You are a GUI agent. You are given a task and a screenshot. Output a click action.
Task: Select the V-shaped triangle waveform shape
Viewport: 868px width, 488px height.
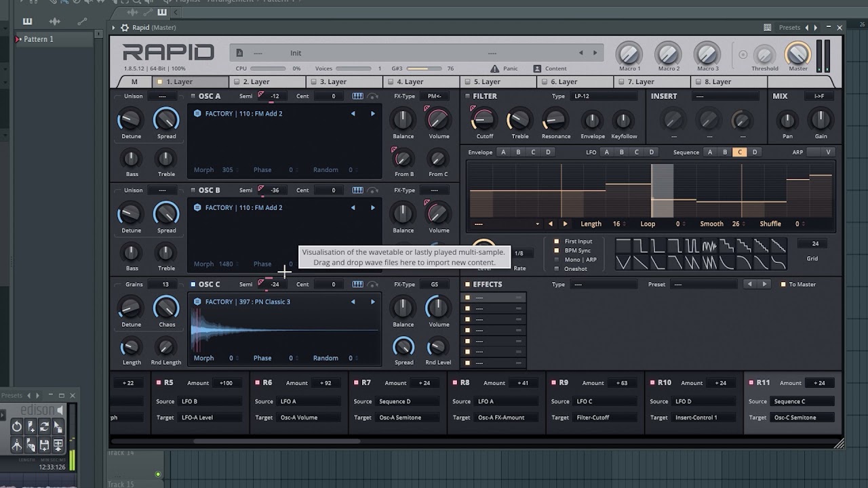[623, 262]
